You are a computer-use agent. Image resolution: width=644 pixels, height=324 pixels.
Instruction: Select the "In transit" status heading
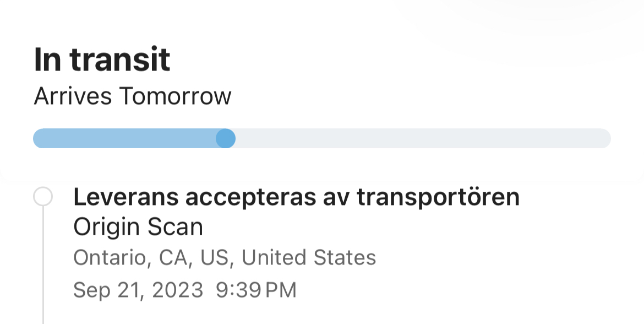click(x=102, y=60)
